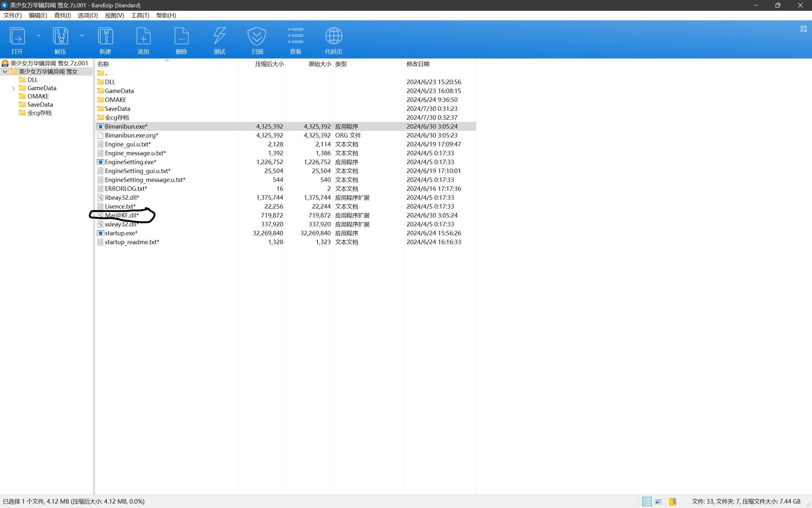Click the selection summary text in status bar
Viewport: 812px width, 508px height.
point(74,501)
